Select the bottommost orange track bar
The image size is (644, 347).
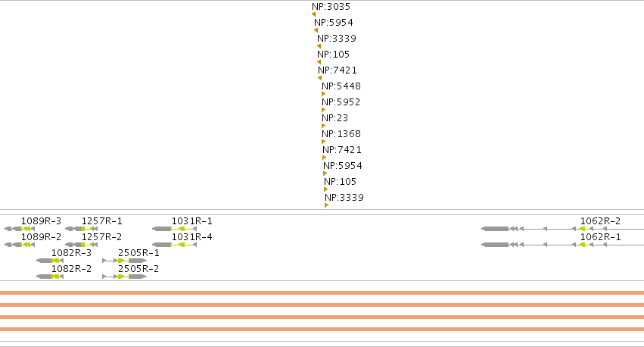(322, 330)
